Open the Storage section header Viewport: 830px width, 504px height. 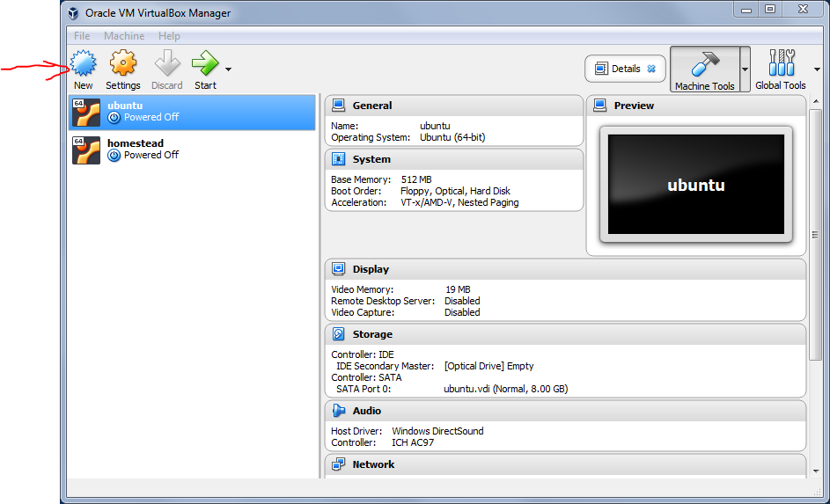pyautogui.click(x=565, y=334)
